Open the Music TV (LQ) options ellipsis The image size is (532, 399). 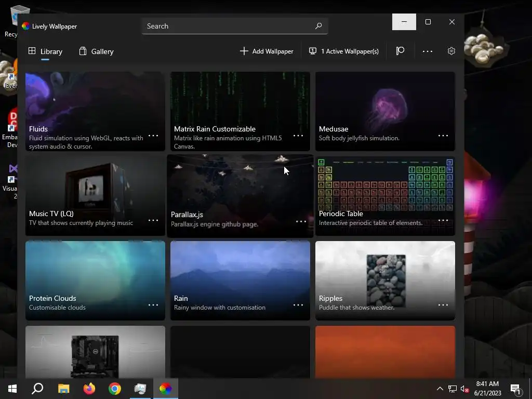click(153, 220)
